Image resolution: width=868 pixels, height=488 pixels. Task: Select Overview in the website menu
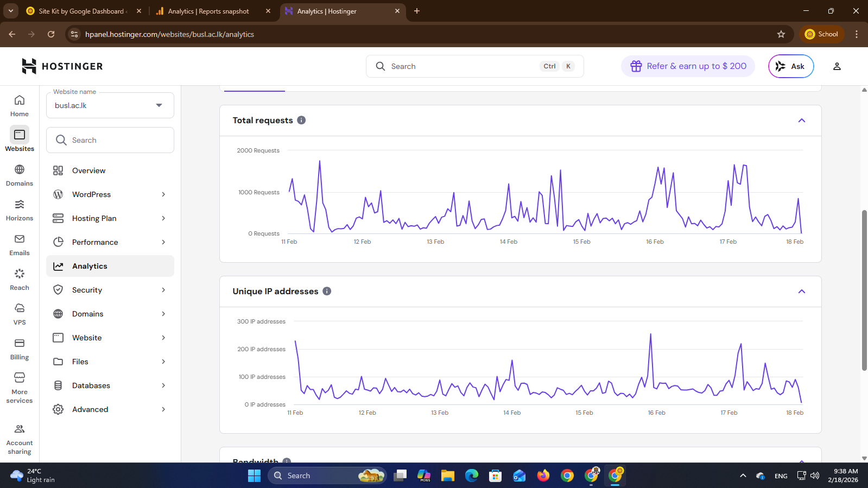click(x=89, y=170)
